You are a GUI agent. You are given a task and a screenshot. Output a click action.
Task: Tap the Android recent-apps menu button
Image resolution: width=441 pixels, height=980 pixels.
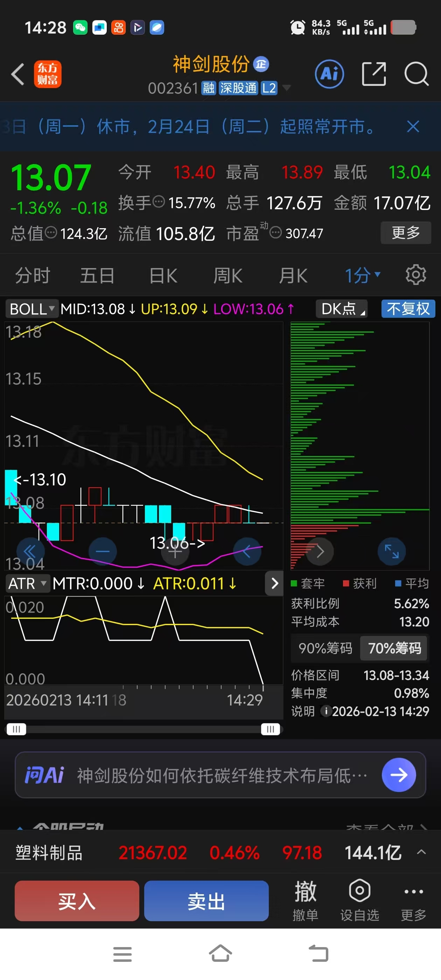click(122, 954)
